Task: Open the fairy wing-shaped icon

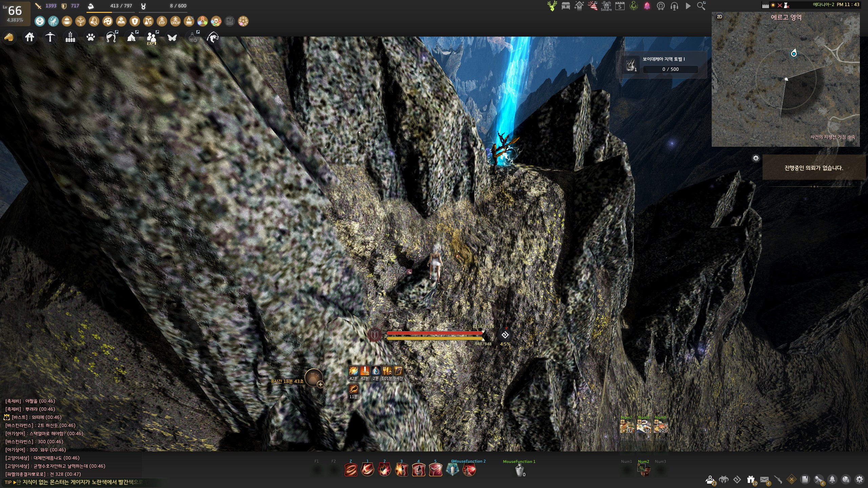Action: point(111,37)
